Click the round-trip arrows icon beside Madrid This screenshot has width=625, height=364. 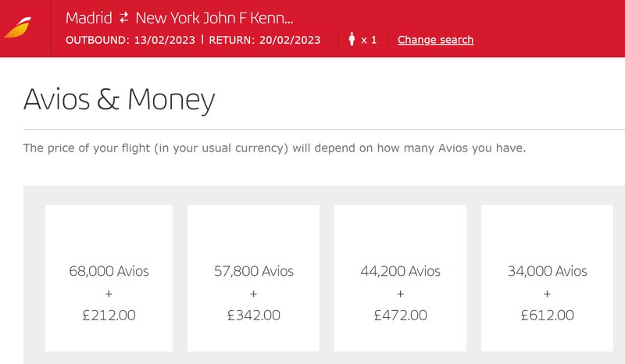pyautogui.click(x=124, y=18)
